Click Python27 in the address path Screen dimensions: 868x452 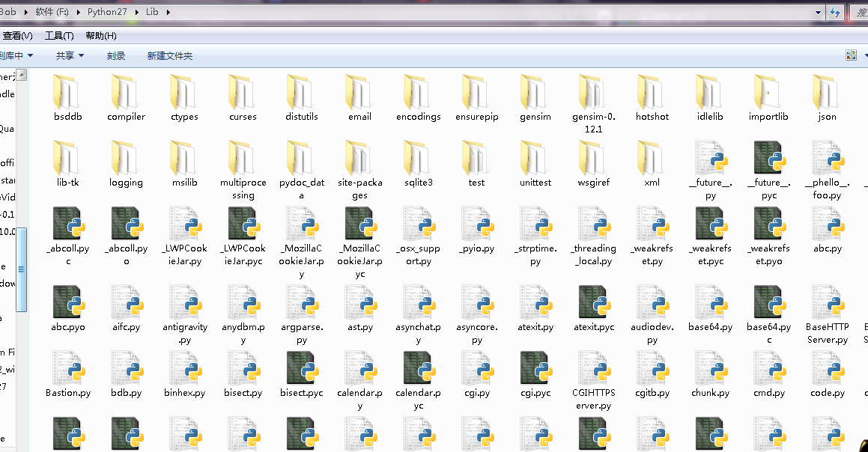point(107,12)
